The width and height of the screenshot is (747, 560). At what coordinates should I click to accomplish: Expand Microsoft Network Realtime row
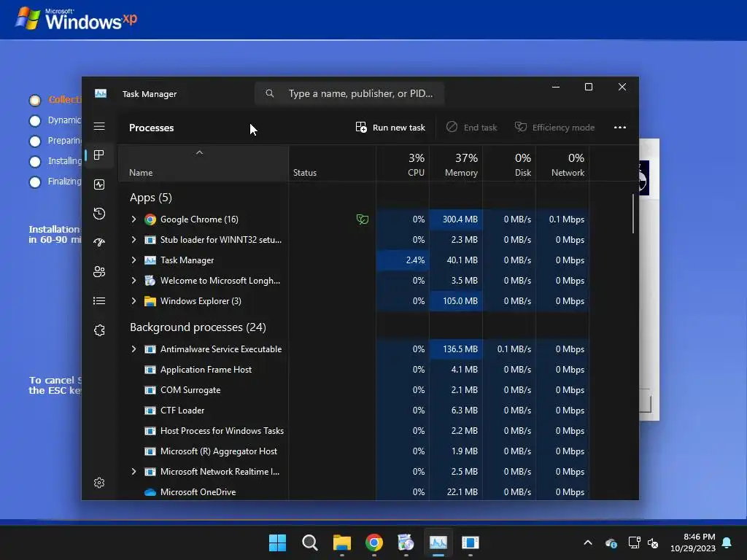(134, 472)
